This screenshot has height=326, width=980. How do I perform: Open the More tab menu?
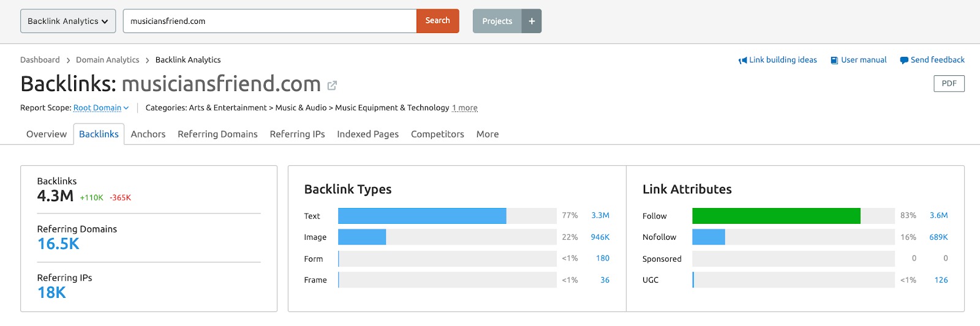coord(488,134)
